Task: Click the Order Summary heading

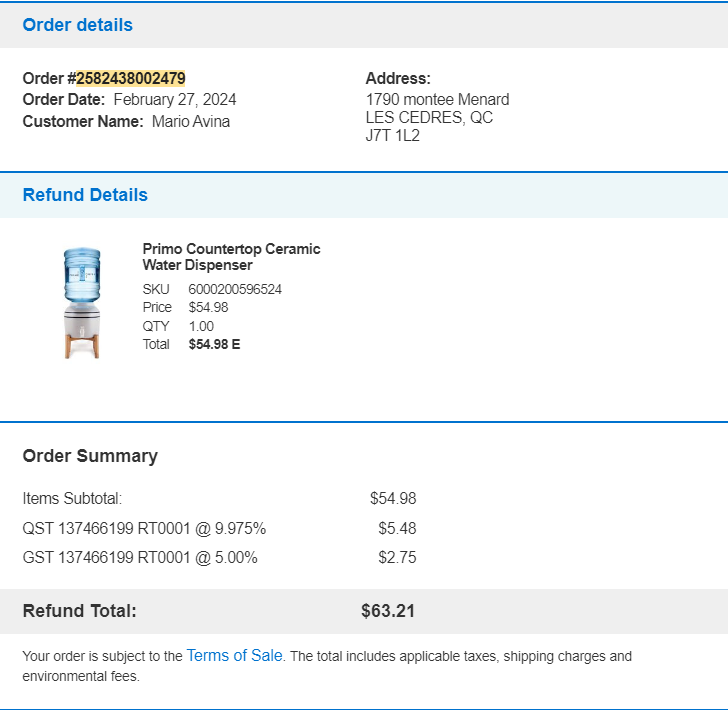Action: coord(90,456)
